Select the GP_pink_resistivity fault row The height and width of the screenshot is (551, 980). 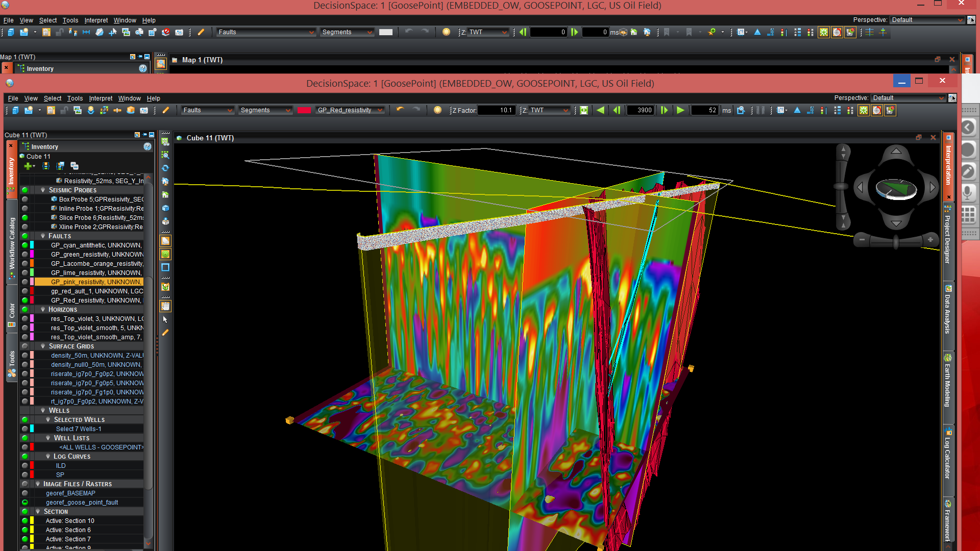click(x=89, y=282)
